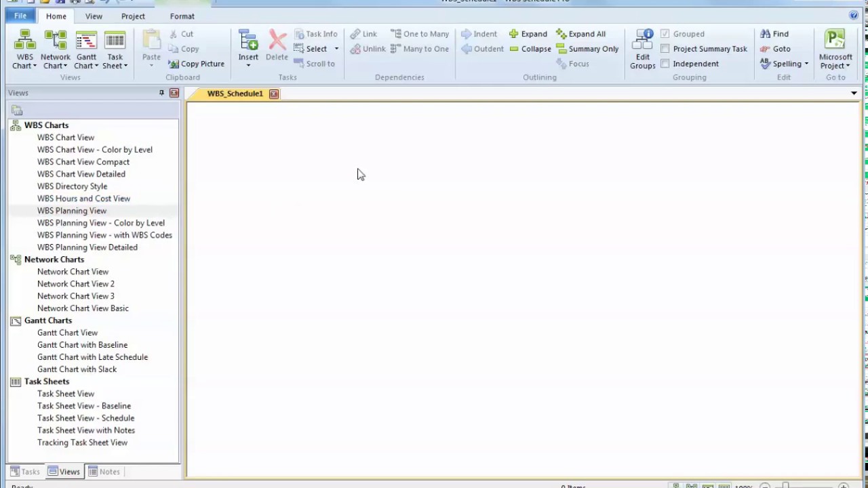Click the help question mark icon
The width and height of the screenshot is (868, 488).
tap(854, 16)
